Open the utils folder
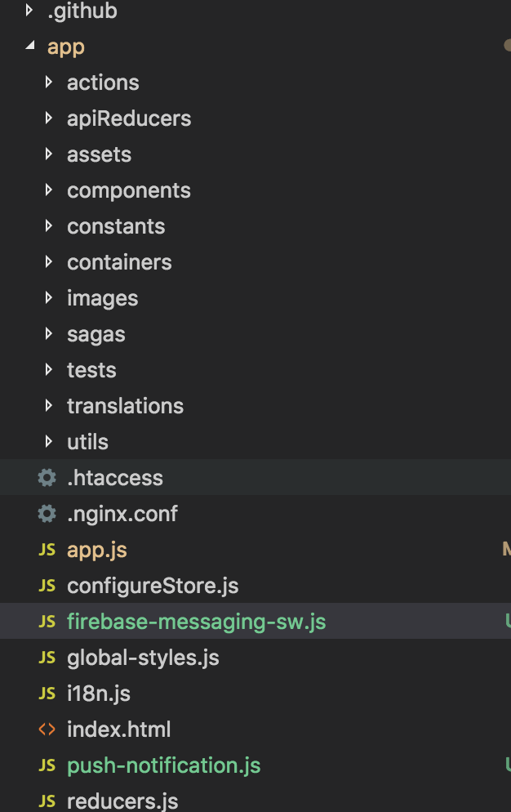Image resolution: width=511 pixels, height=812 pixels. (x=87, y=442)
